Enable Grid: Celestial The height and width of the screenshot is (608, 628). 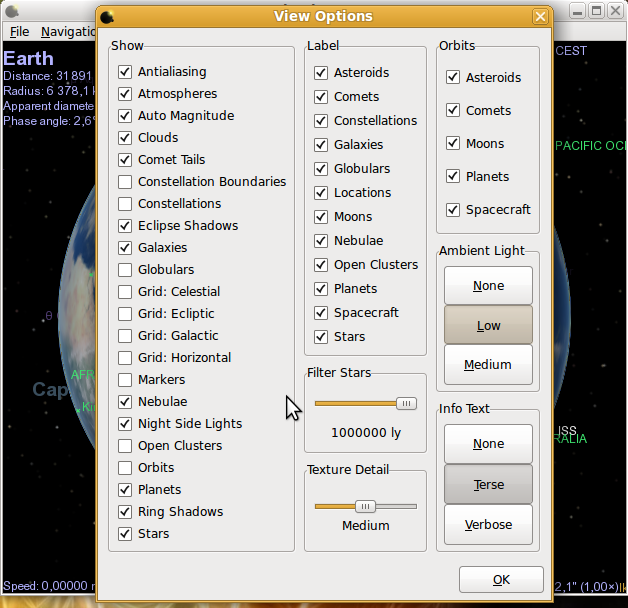coord(125,292)
